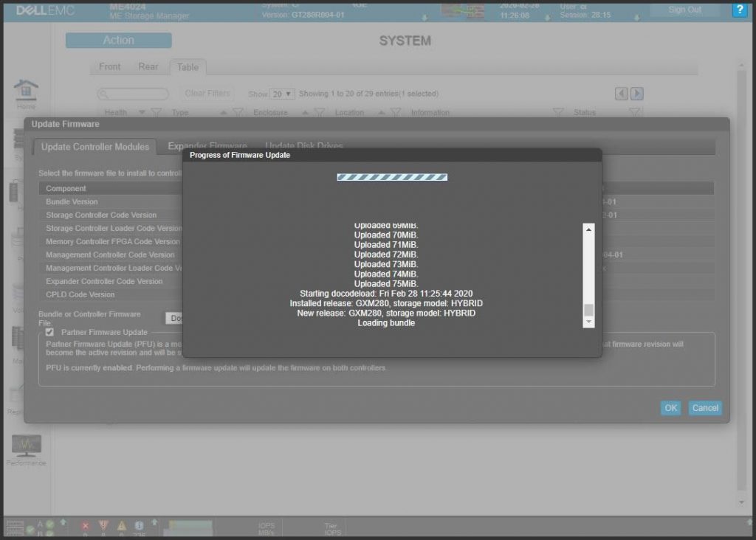Viewport: 756px width, 540px height.
Task: Click the Clear Filters button
Action: [207, 94]
